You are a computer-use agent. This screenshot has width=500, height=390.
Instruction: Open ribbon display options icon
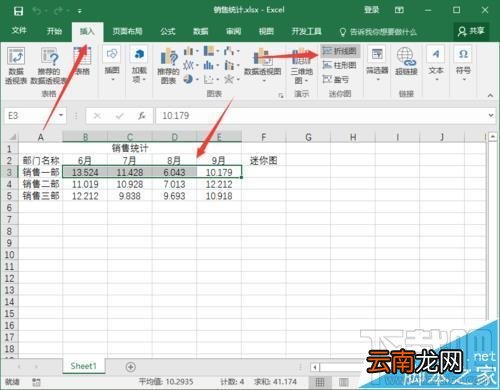click(399, 10)
